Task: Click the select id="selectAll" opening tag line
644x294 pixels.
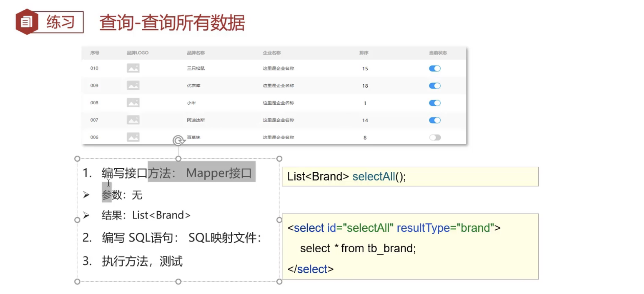Action: 394,228
